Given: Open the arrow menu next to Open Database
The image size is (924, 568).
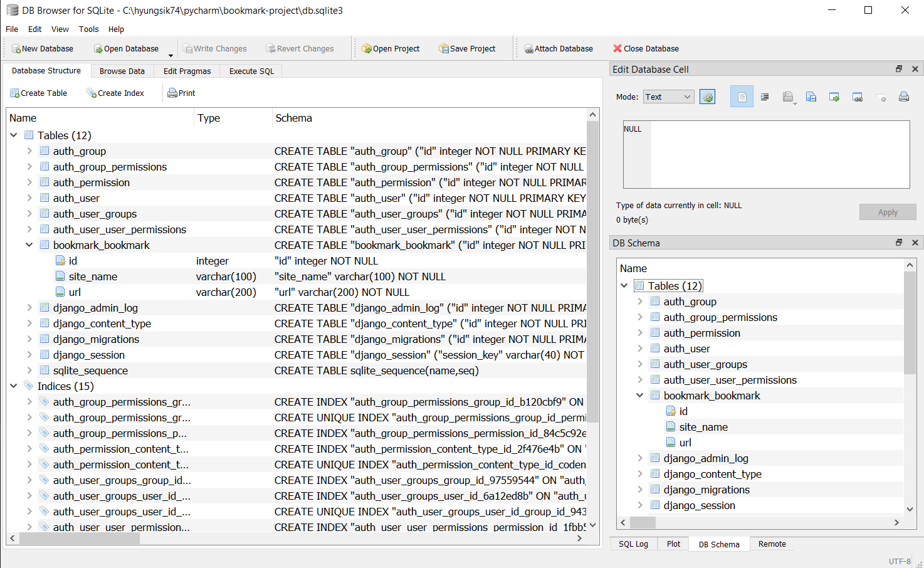Looking at the screenshot, I should (x=171, y=55).
